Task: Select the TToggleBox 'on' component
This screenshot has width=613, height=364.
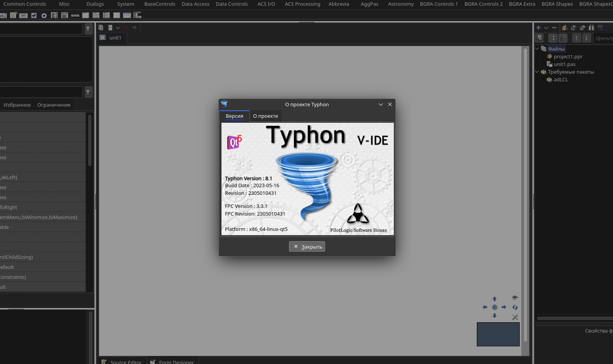Action: tap(23, 15)
